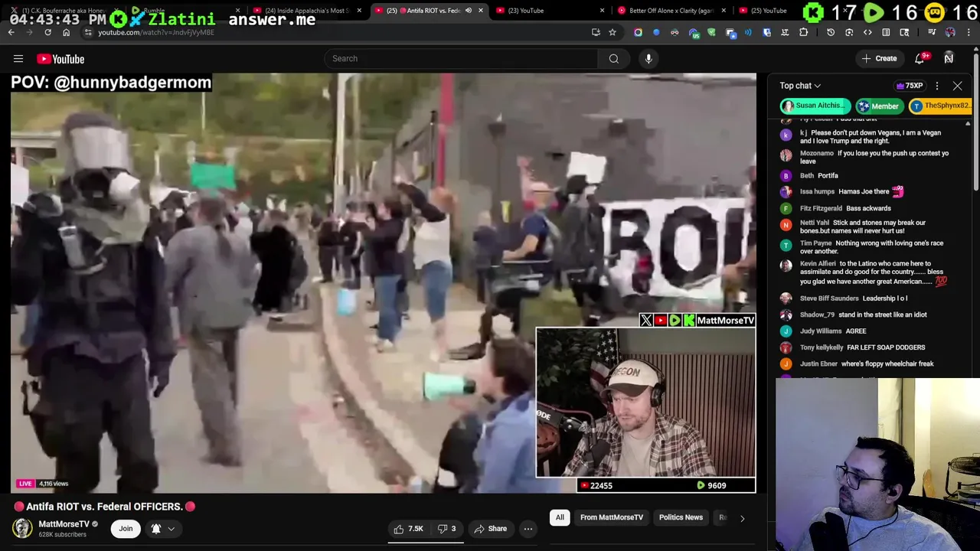The image size is (980, 551).
Task: Dislike the video with thumbs down
Action: [x=447, y=529]
